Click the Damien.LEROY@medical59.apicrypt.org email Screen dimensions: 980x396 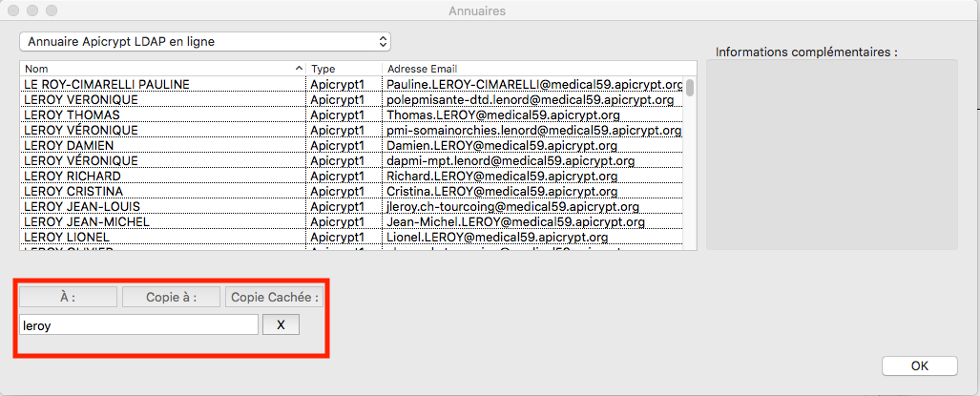click(502, 146)
